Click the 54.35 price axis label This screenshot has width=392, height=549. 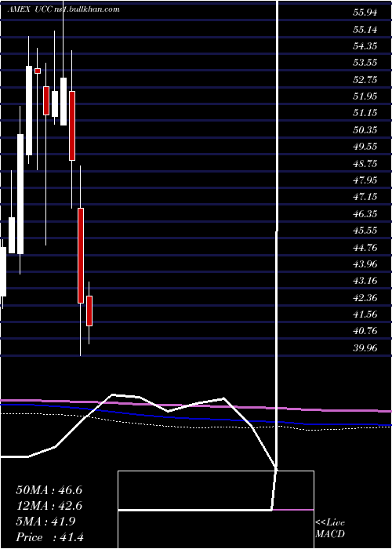coord(365,46)
